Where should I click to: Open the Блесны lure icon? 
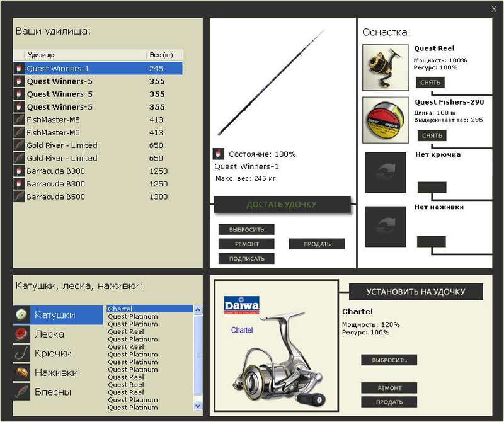21,392
